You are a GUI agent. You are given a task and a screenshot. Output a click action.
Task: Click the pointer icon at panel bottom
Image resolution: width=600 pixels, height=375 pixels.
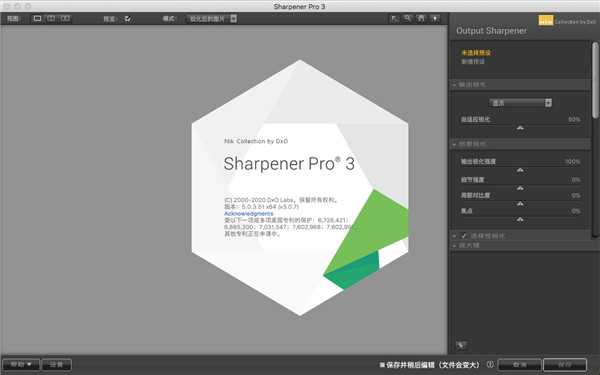[x=461, y=345]
